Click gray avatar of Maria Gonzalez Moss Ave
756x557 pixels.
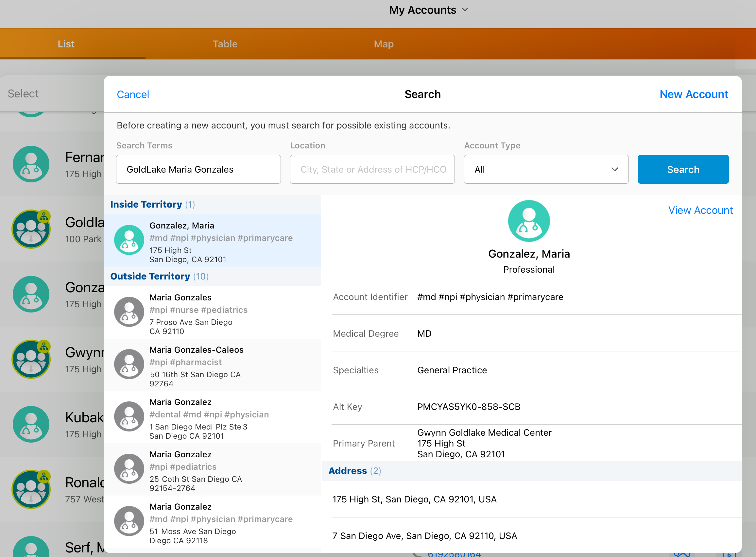pos(129,521)
